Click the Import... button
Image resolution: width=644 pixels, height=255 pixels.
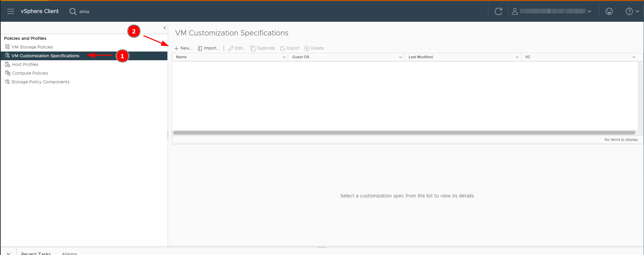[x=208, y=48]
